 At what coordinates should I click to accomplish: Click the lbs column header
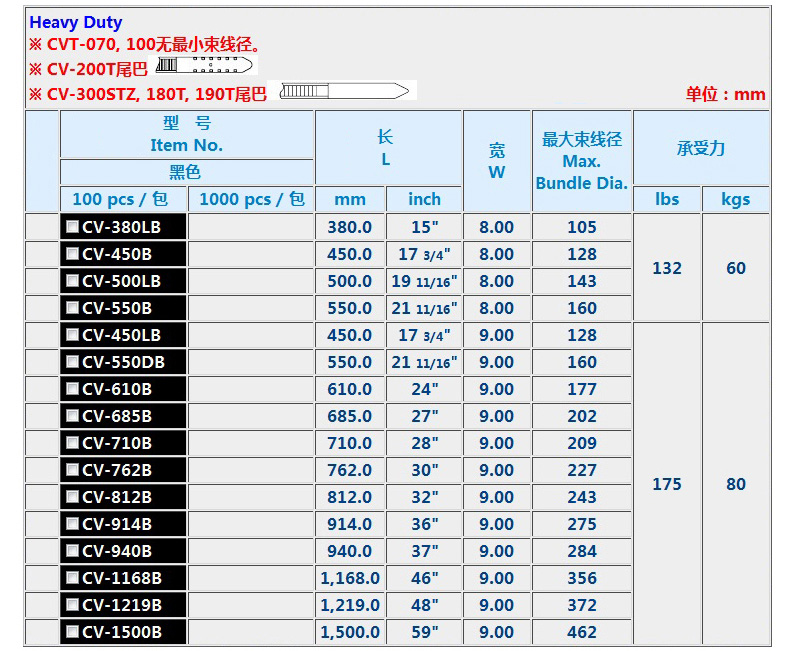point(667,199)
